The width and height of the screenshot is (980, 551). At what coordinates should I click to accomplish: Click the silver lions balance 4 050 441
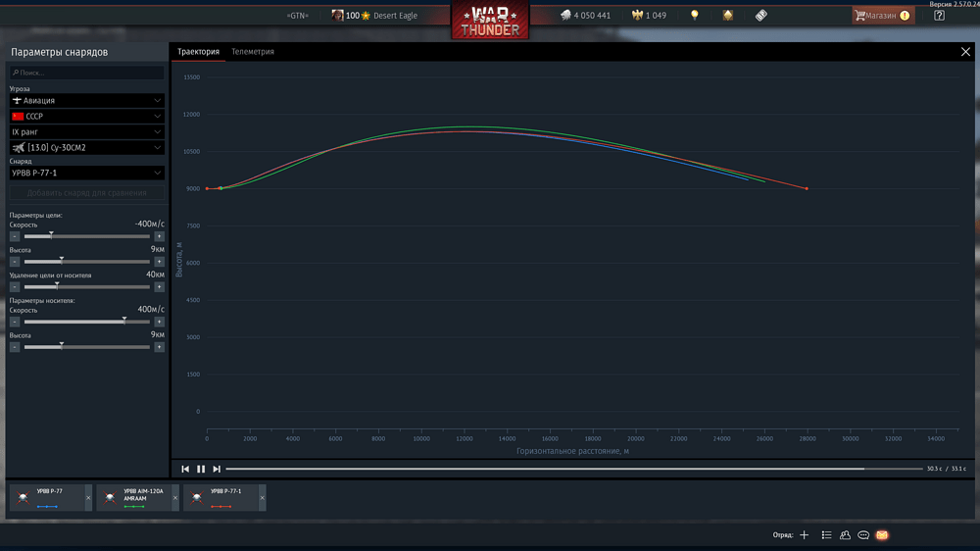click(x=586, y=15)
